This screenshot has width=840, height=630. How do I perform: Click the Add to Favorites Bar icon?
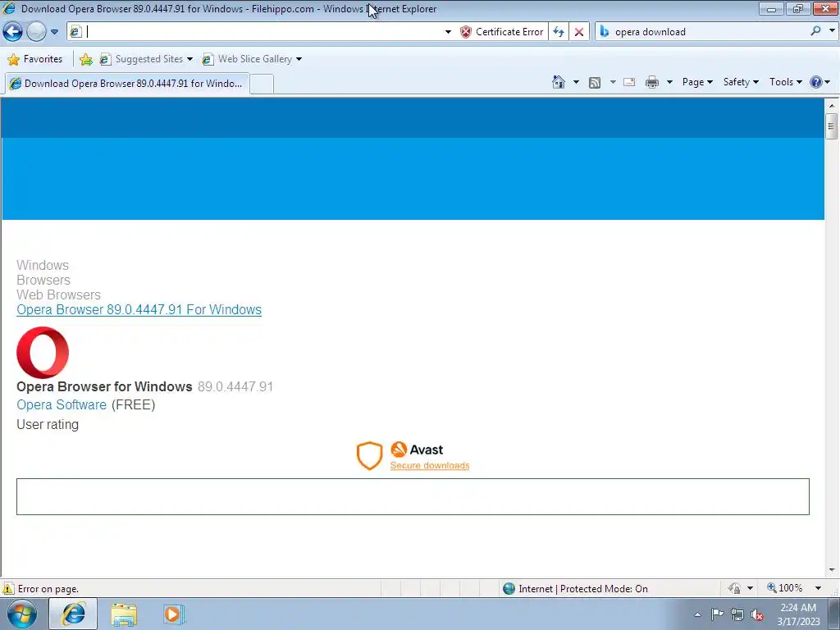tap(85, 59)
